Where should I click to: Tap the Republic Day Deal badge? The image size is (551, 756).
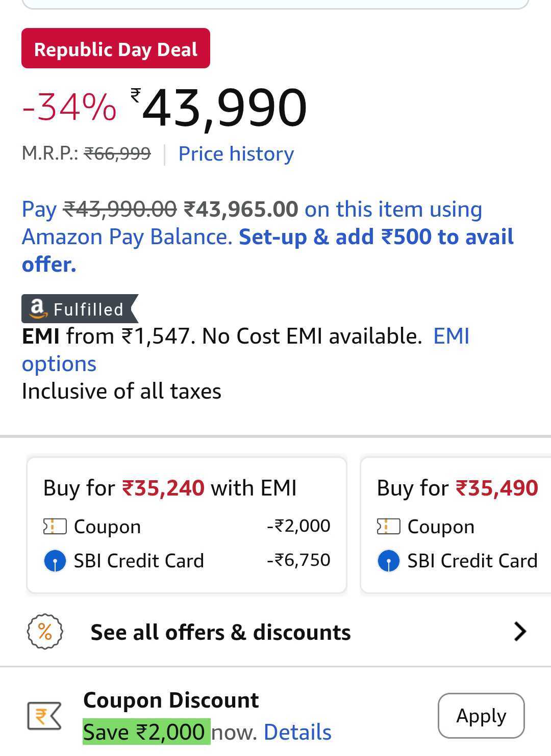pyautogui.click(x=115, y=49)
